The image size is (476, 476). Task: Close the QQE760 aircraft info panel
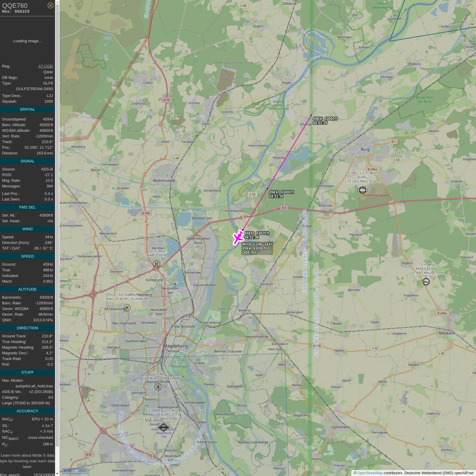pyautogui.click(x=50, y=5)
